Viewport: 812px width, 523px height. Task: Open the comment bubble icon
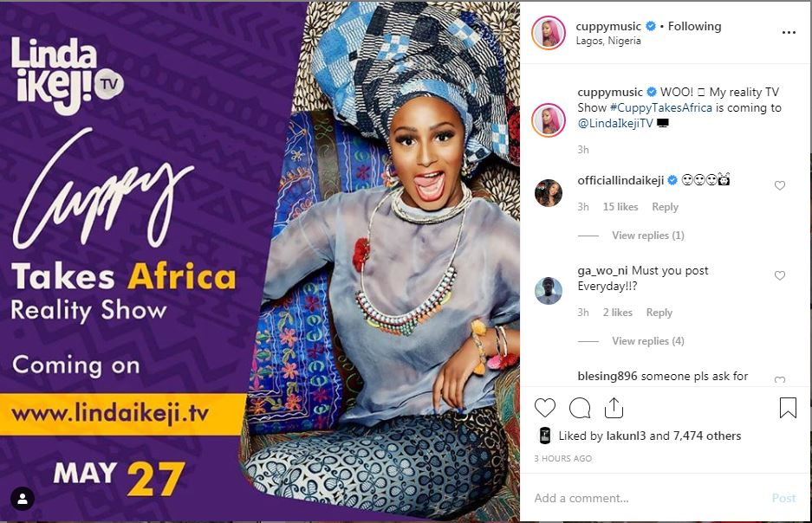580,408
